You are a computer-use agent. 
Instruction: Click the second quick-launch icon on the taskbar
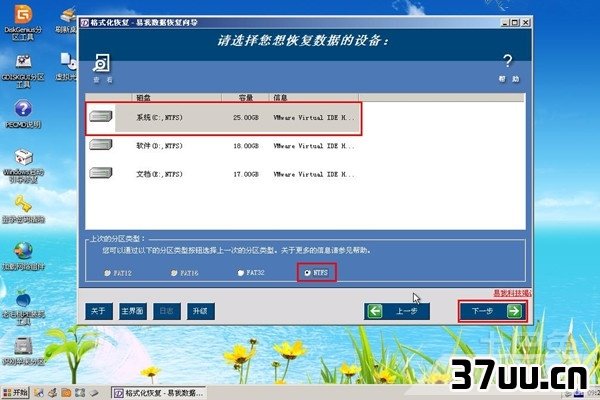[52, 392]
